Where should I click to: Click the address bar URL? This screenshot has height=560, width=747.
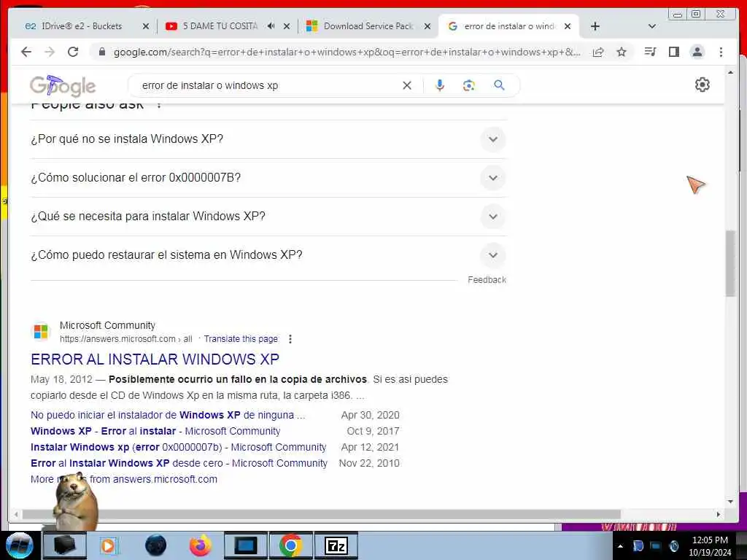point(347,52)
